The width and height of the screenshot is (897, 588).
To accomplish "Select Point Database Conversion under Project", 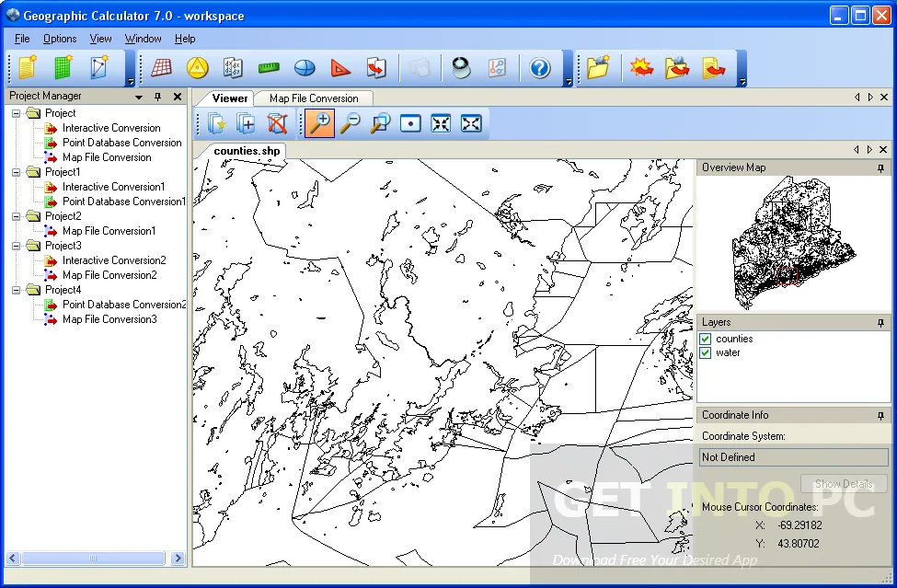I will point(121,143).
